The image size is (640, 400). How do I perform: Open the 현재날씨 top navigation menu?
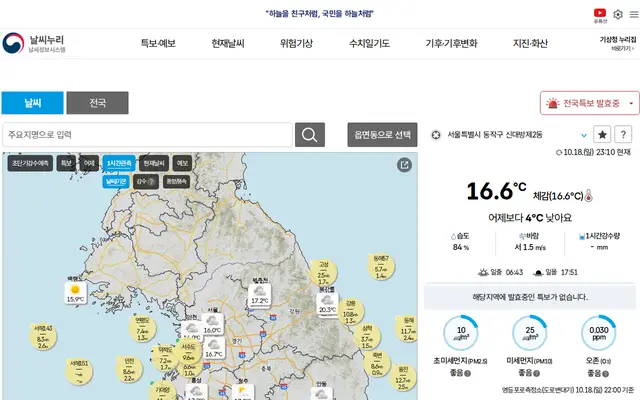[x=228, y=43]
